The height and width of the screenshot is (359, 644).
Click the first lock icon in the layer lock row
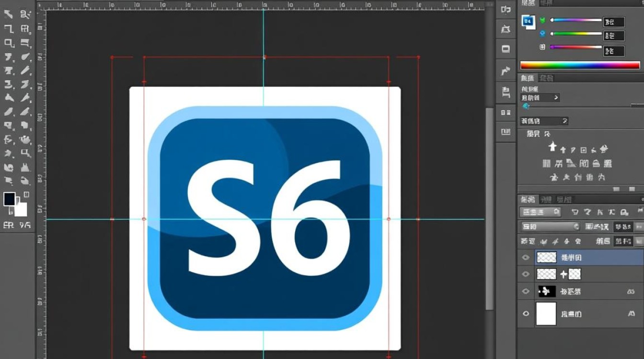tap(543, 242)
